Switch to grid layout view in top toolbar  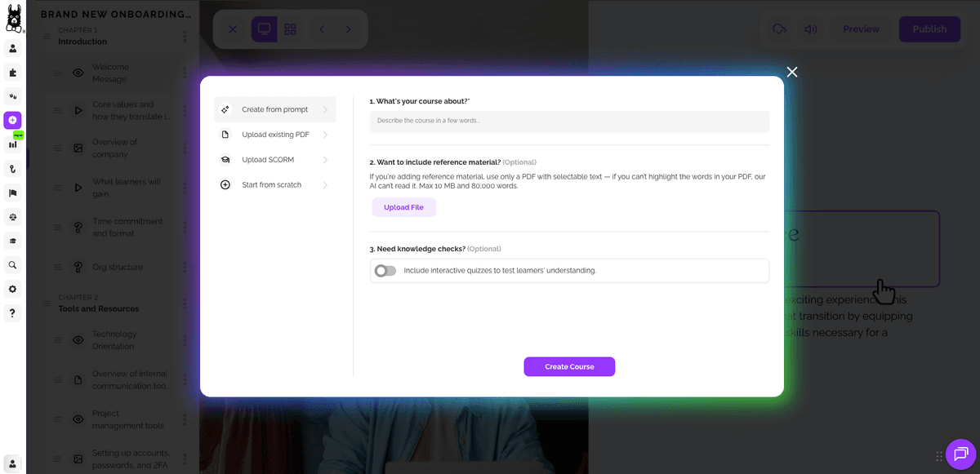(x=290, y=29)
